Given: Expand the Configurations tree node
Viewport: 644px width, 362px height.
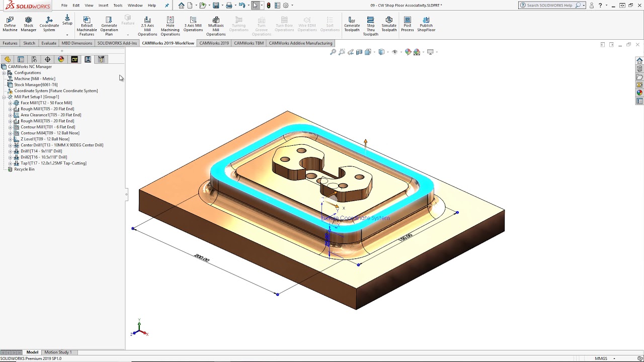Looking at the screenshot, I should [4, 73].
